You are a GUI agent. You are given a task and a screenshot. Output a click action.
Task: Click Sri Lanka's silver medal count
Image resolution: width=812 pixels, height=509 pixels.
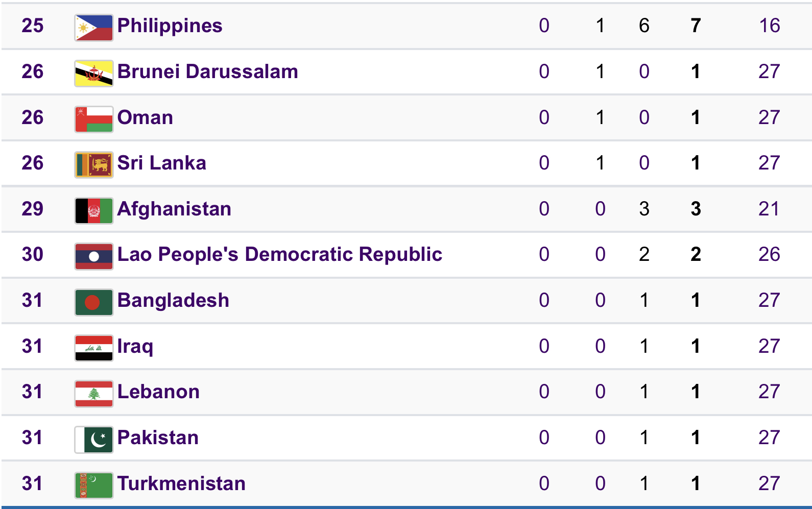[600, 163]
